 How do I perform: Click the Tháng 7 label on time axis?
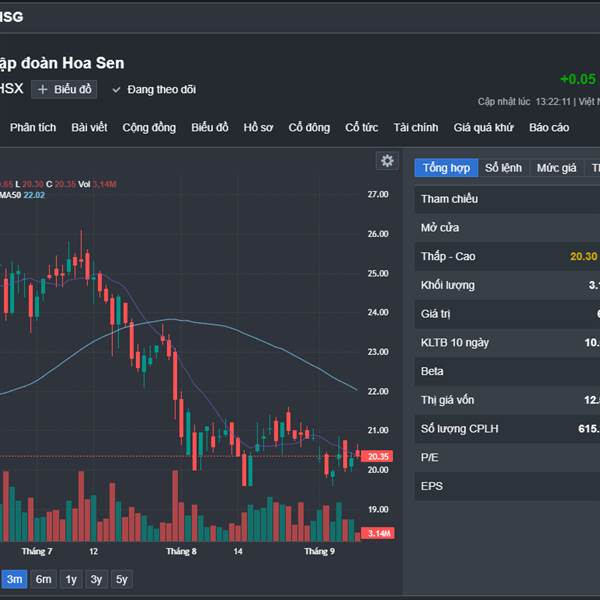37,551
